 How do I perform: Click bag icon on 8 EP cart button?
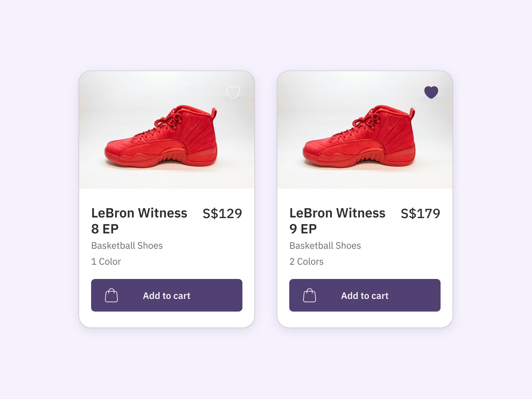111,295
